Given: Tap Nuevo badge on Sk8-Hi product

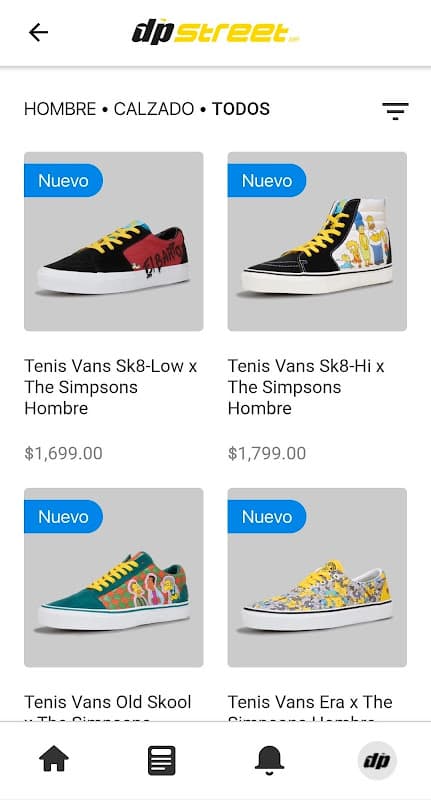Looking at the screenshot, I should pos(267,180).
